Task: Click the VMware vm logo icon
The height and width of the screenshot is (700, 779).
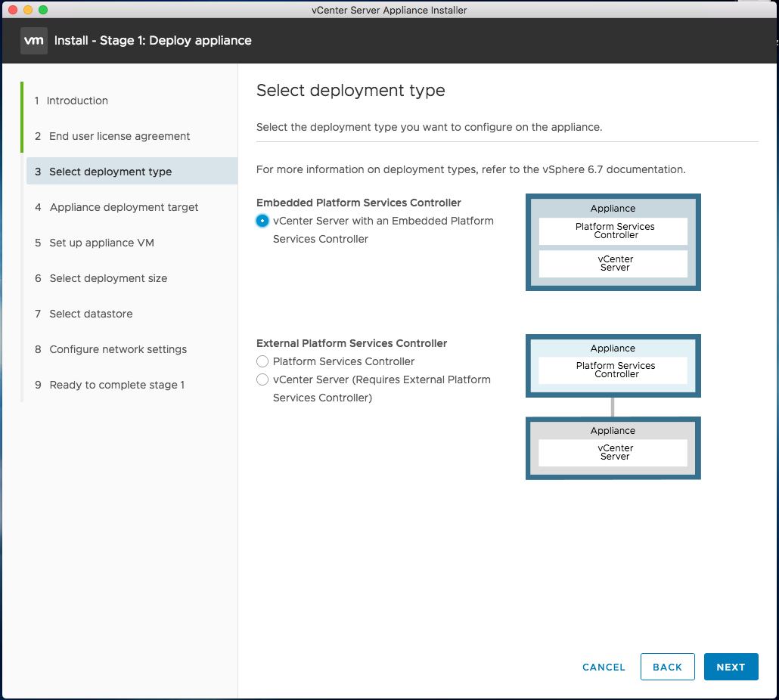Action: click(34, 41)
